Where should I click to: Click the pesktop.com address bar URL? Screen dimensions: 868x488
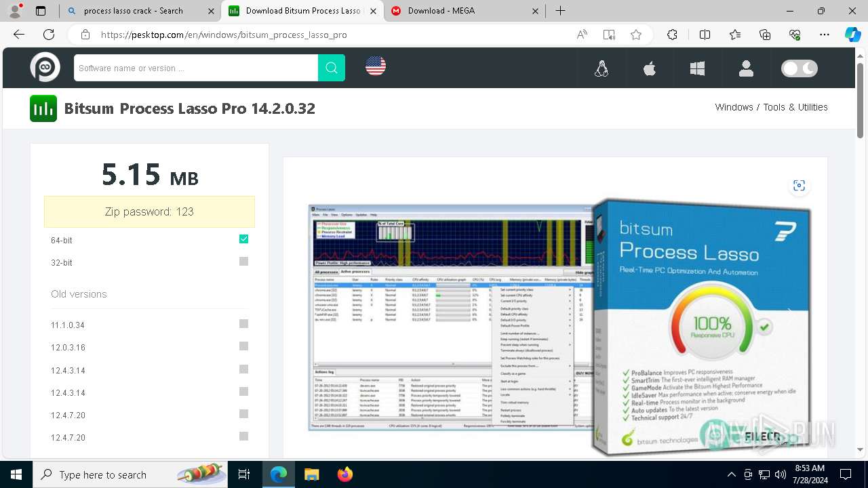(224, 35)
